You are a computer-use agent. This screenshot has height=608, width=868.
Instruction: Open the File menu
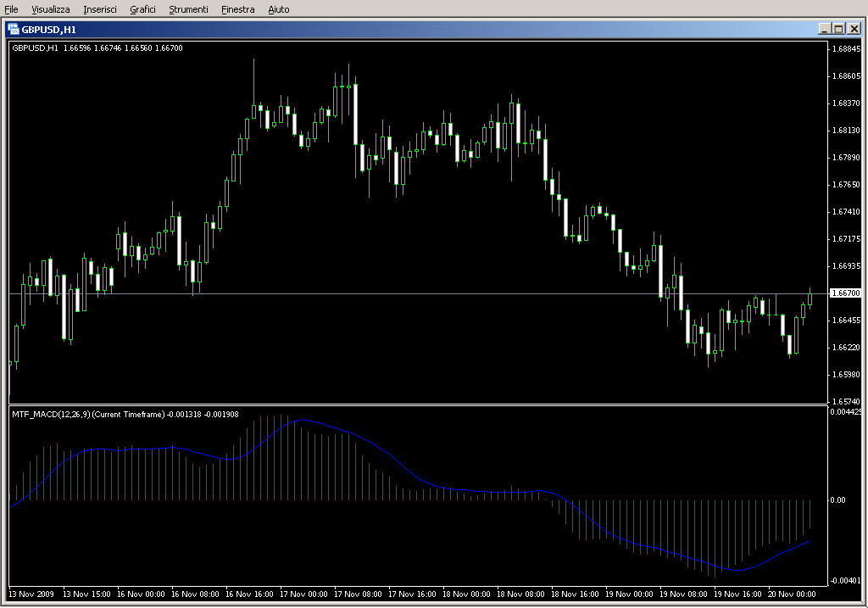coord(11,9)
